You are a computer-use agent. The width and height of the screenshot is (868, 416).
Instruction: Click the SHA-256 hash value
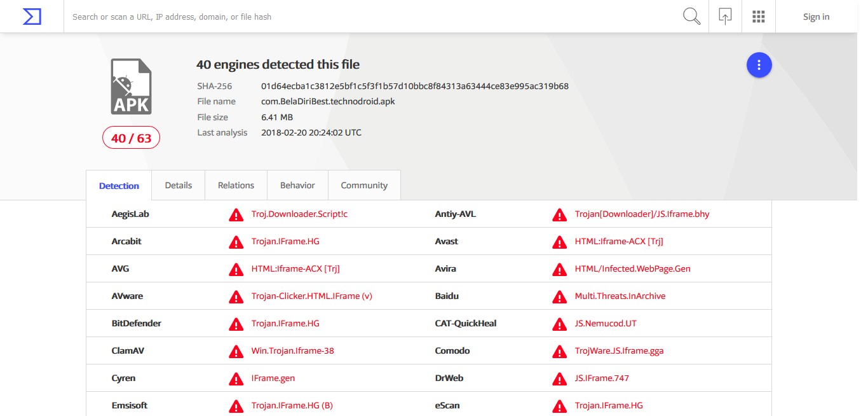(414, 86)
